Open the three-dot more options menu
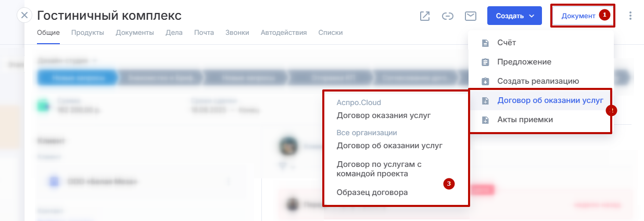Screen dimensions: 644x221 [x=630, y=16]
